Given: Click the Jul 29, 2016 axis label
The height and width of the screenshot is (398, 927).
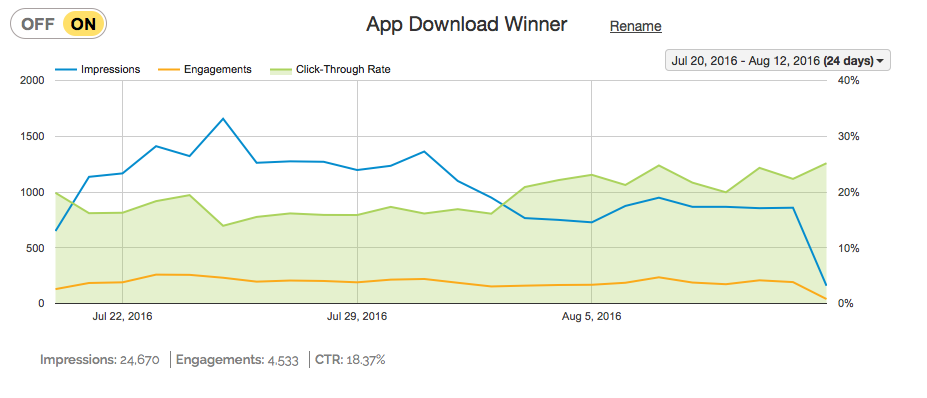Looking at the screenshot, I should pos(357,316).
